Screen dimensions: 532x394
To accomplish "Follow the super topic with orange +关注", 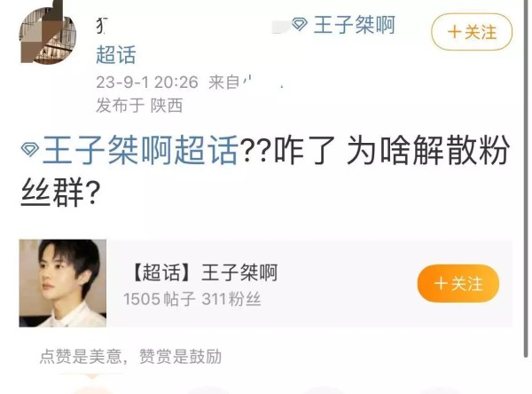I will (x=458, y=283).
